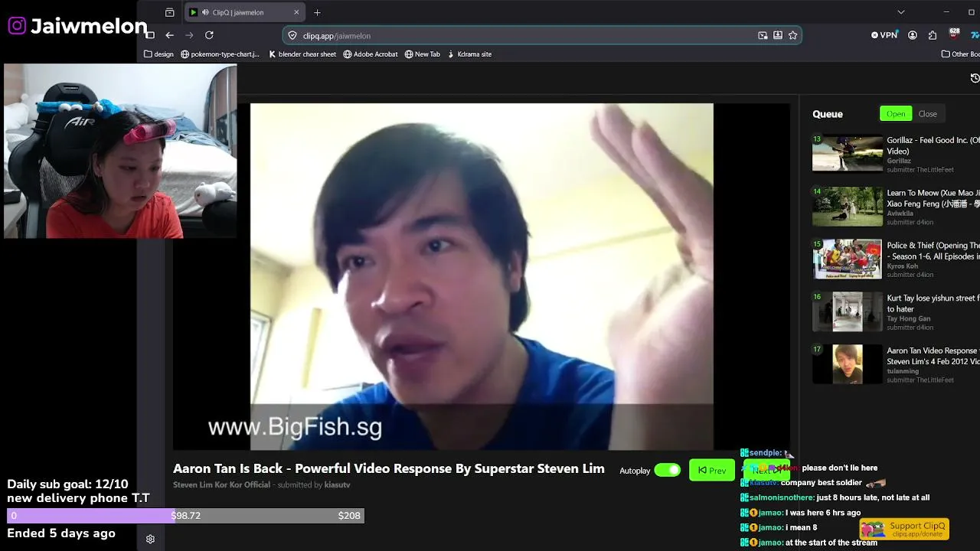Click 'Police & Thief' queue title
The width and height of the screenshot is (980, 551).
[x=933, y=251]
